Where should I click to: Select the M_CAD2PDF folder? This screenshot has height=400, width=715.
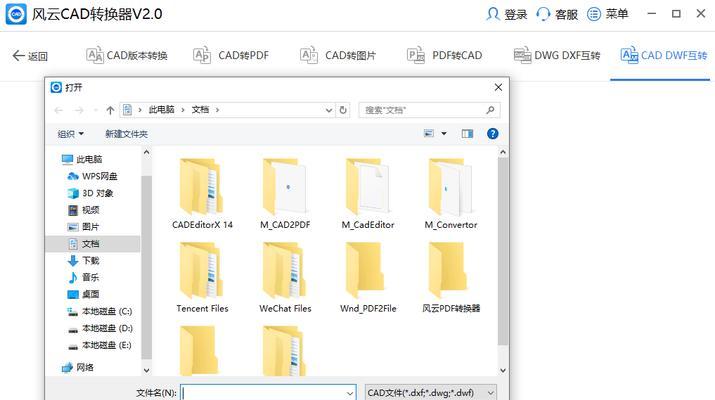(x=285, y=193)
